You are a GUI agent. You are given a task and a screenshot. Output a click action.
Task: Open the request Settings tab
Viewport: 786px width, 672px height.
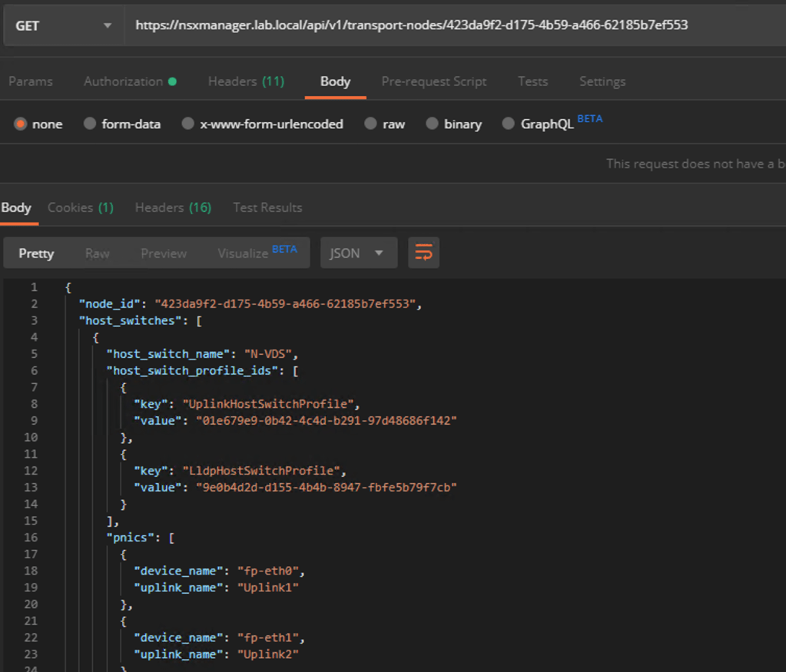(x=602, y=81)
